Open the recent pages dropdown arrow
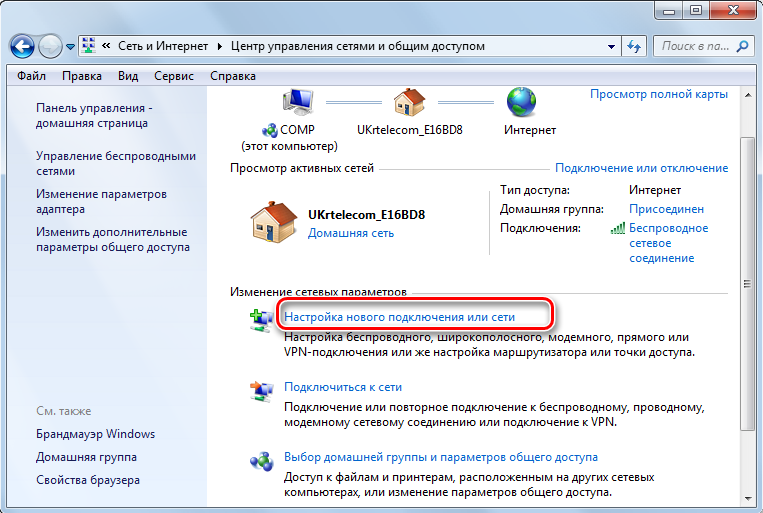 pos(71,47)
